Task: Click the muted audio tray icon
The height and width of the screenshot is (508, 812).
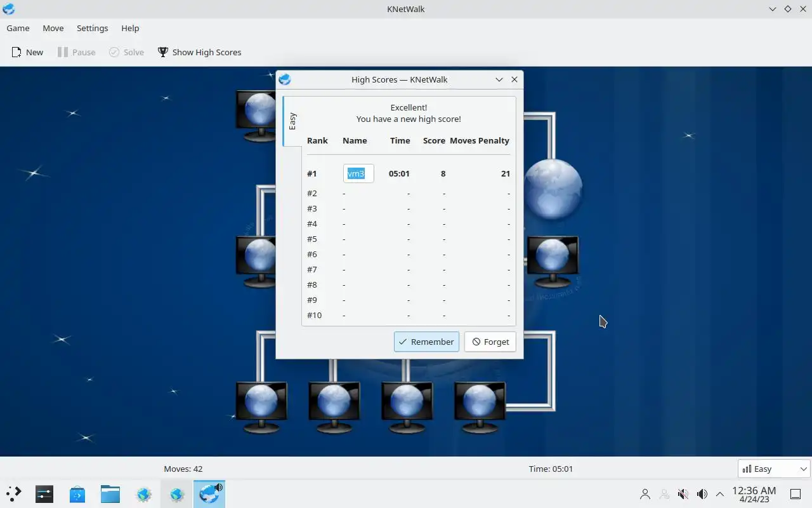Action: pyautogui.click(x=683, y=494)
